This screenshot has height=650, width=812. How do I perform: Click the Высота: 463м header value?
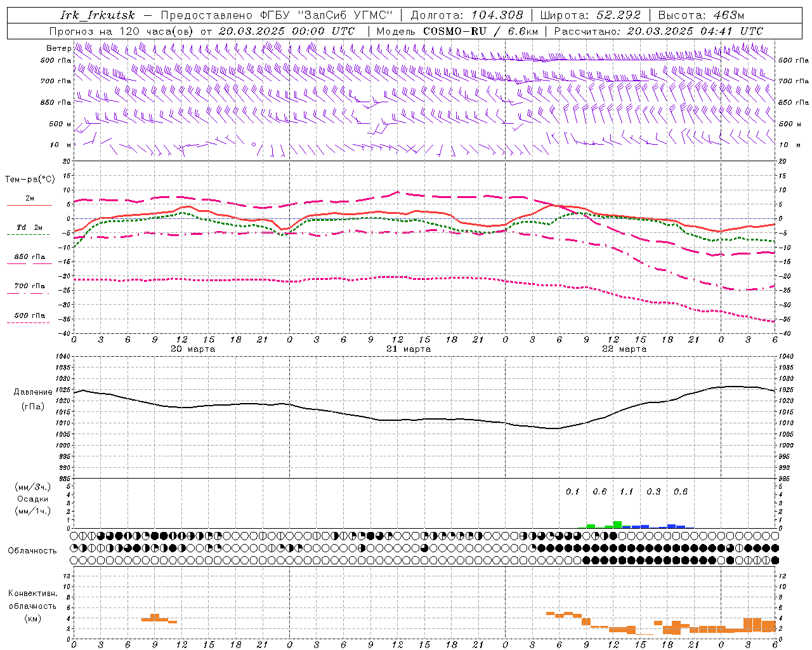tap(701, 15)
